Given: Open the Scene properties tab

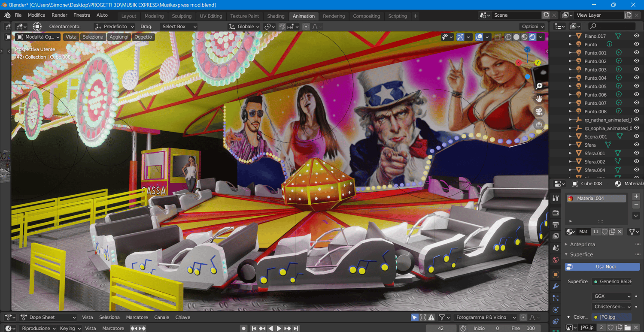Looking at the screenshot, I should click(x=556, y=248).
